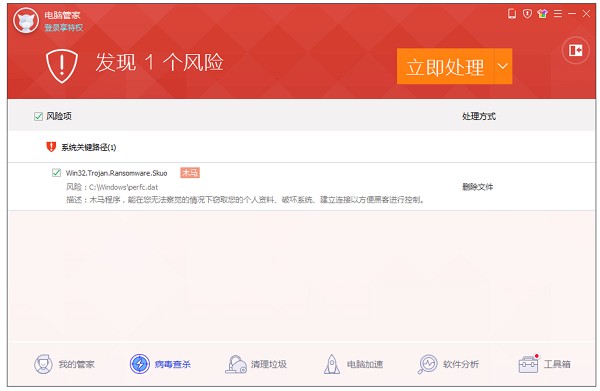This screenshot has width=600, height=391.
Task: Click the 软件分析 magnifier icon
Action: pyautogui.click(x=427, y=364)
